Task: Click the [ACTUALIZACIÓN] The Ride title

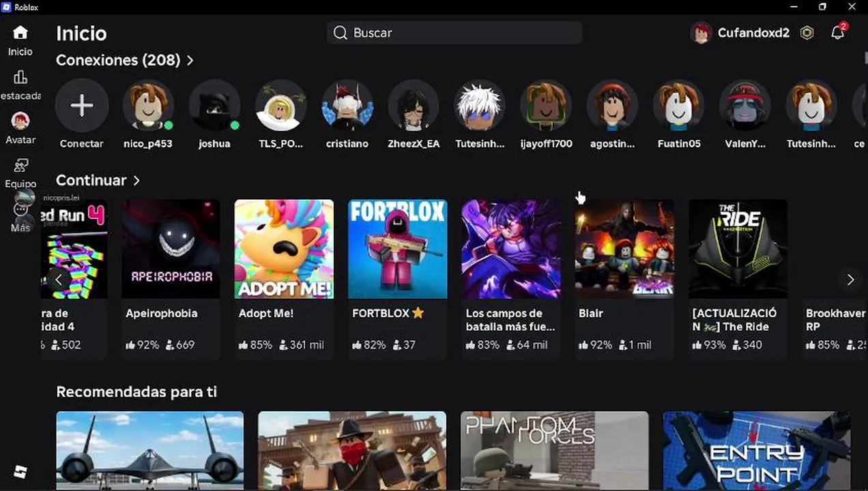Action: [x=734, y=320]
